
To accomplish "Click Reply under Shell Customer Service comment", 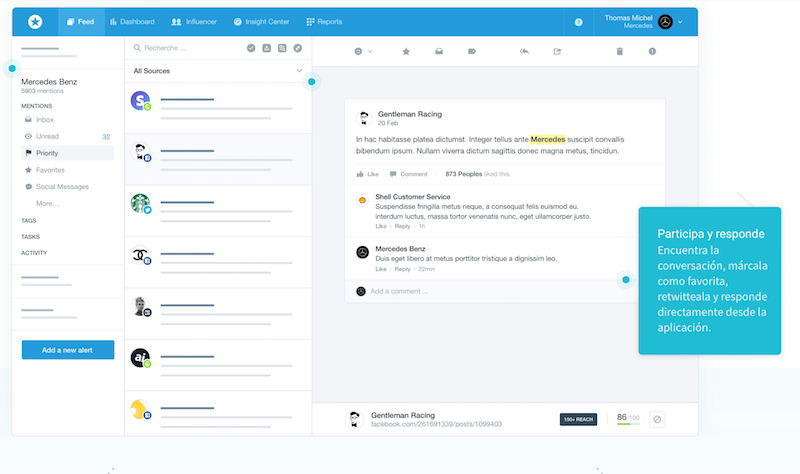I will pos(402,226).
